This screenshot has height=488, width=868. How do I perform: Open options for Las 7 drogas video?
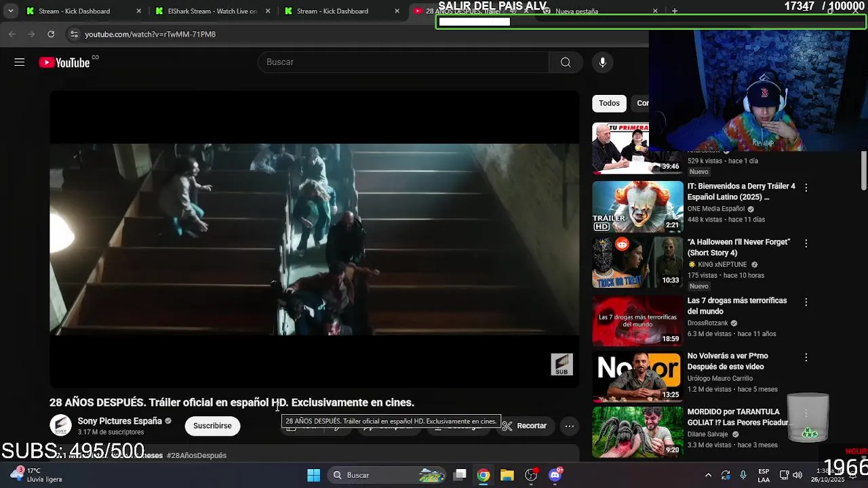806,302
